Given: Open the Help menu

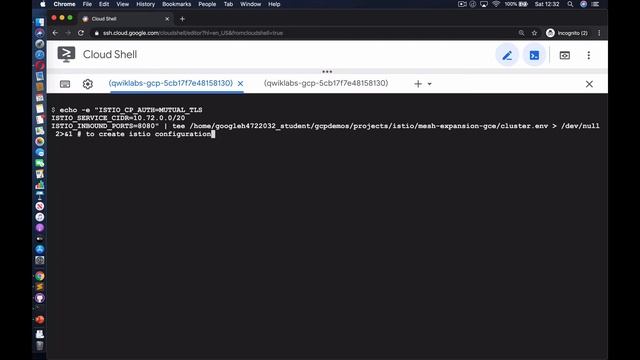Looking at the screenshot, I should 274,4.
